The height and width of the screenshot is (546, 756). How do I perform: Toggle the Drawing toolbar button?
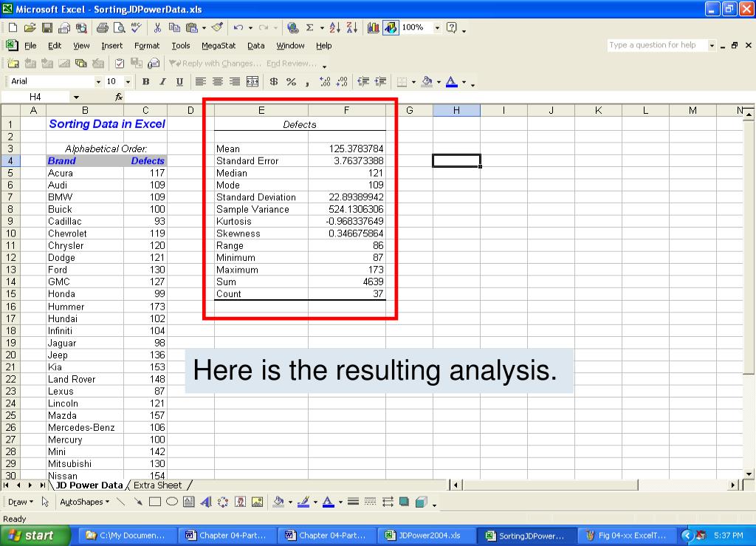click(x=391, y=27)
